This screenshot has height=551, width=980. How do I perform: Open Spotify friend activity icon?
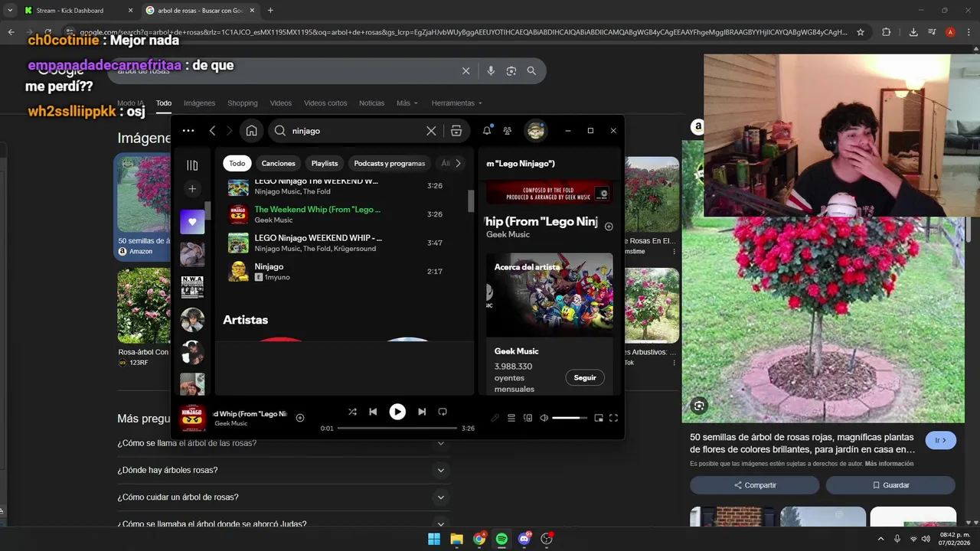[x=507, y=131]
